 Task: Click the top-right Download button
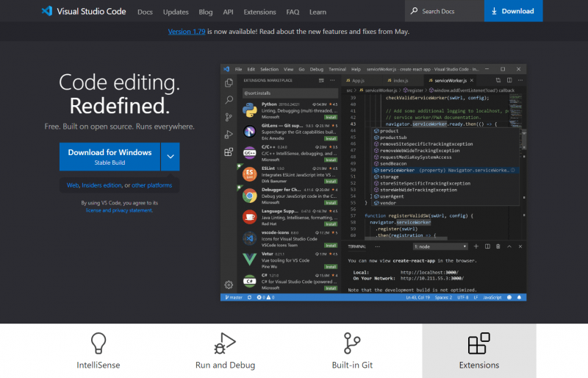[x=513, y=11]
